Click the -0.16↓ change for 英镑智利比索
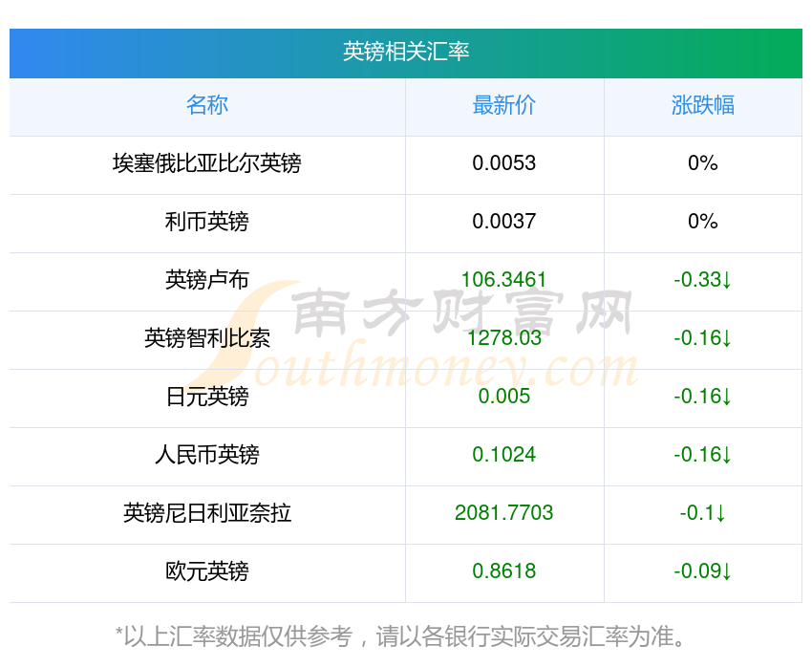The width and height of the screenshot is (812, 667). coord(703,338)
